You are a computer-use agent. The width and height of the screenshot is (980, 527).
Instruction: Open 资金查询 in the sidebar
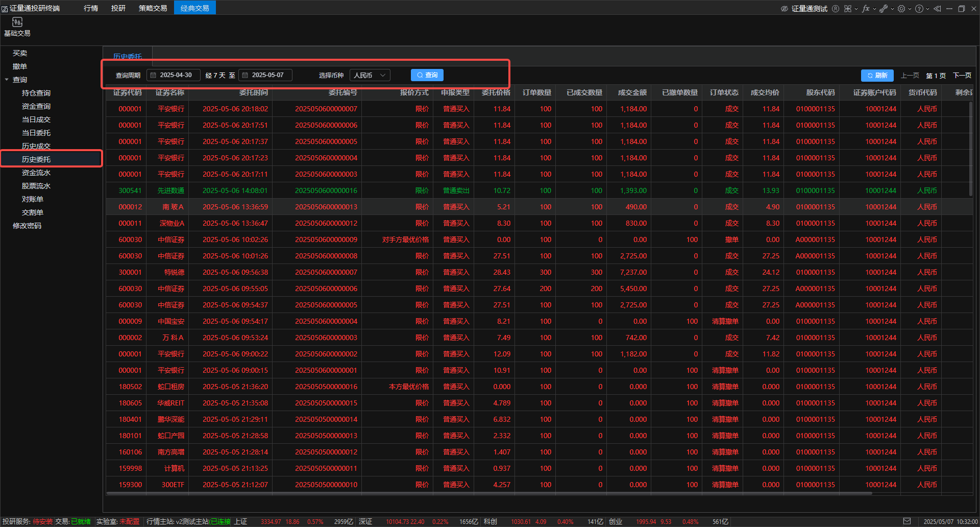pos(36,106)
